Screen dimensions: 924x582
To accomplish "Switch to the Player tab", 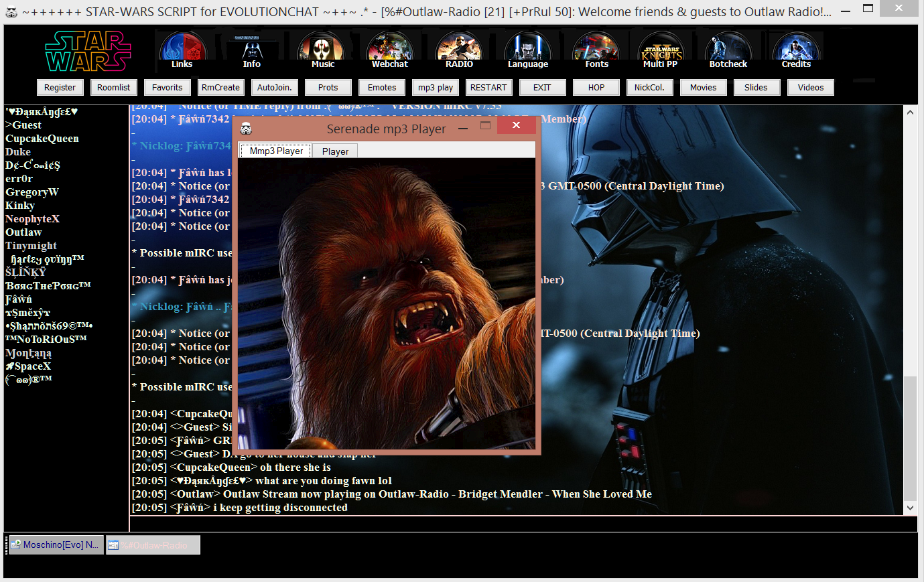I will coord(335,151).
